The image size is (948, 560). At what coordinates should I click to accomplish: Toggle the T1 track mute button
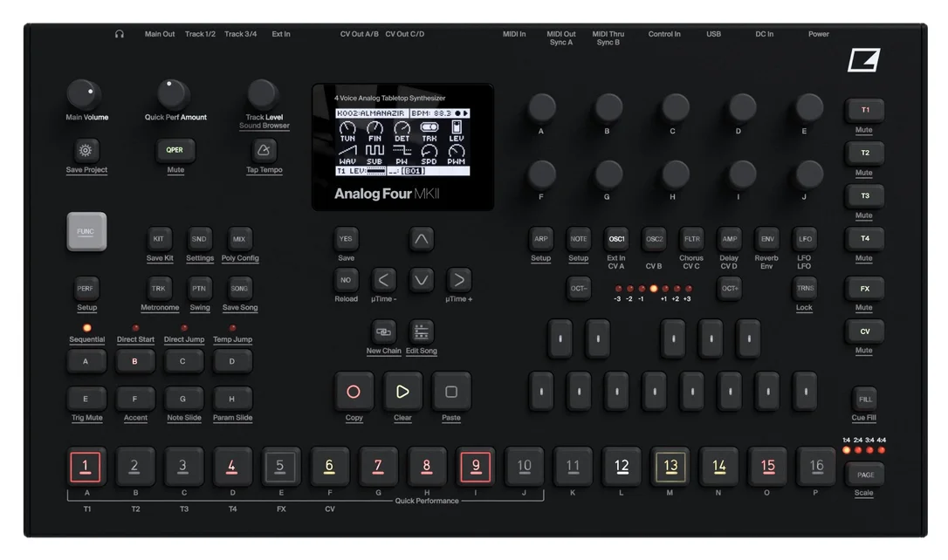pos(864,110)
